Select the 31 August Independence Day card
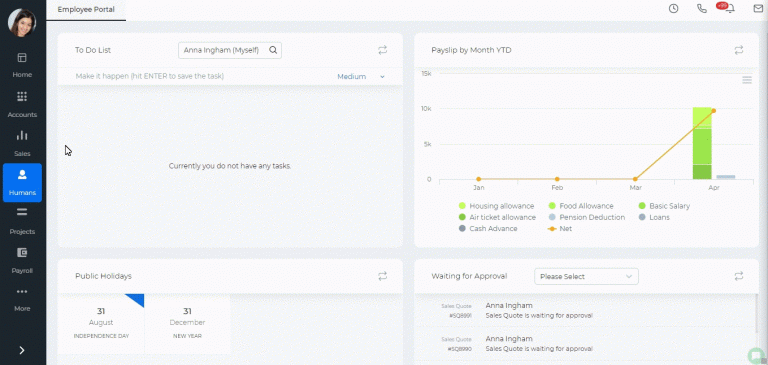This screenshot has width=768, height=365. pos(101,323)
